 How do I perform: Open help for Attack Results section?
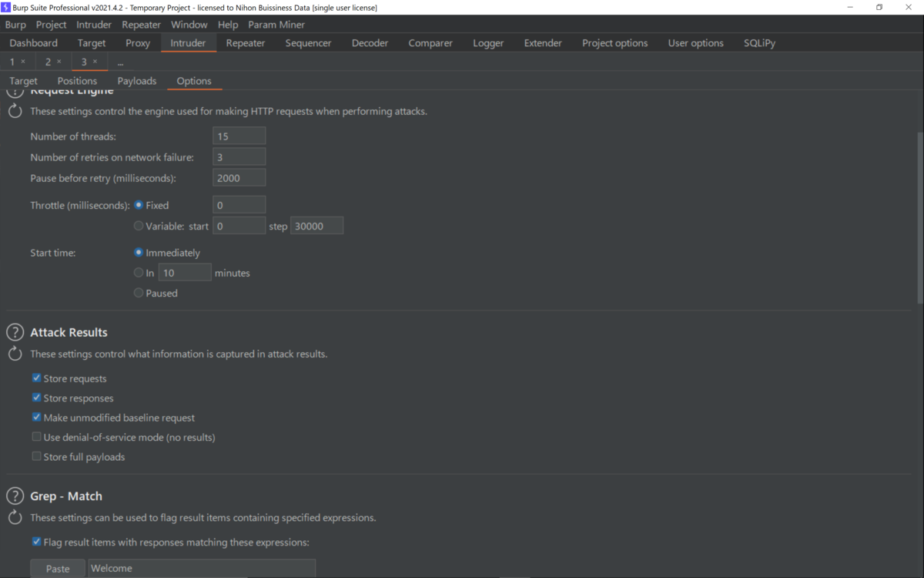pos(15,332)
